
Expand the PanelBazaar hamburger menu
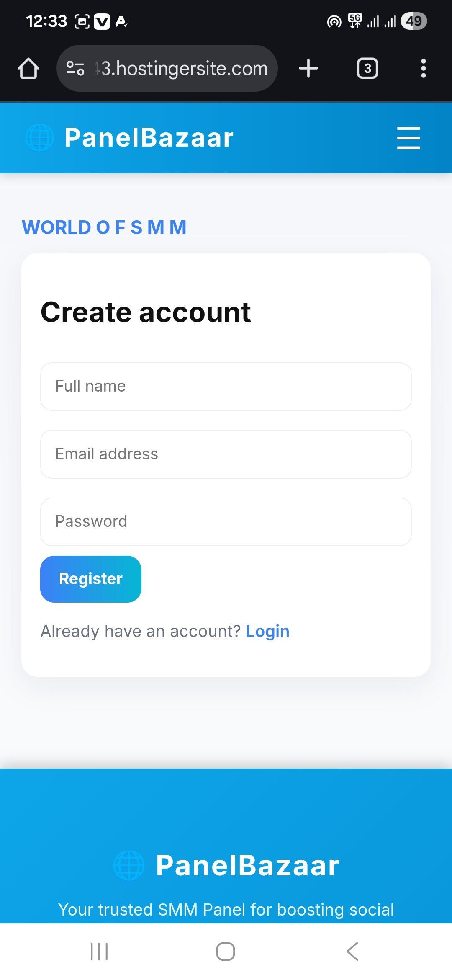408,138
